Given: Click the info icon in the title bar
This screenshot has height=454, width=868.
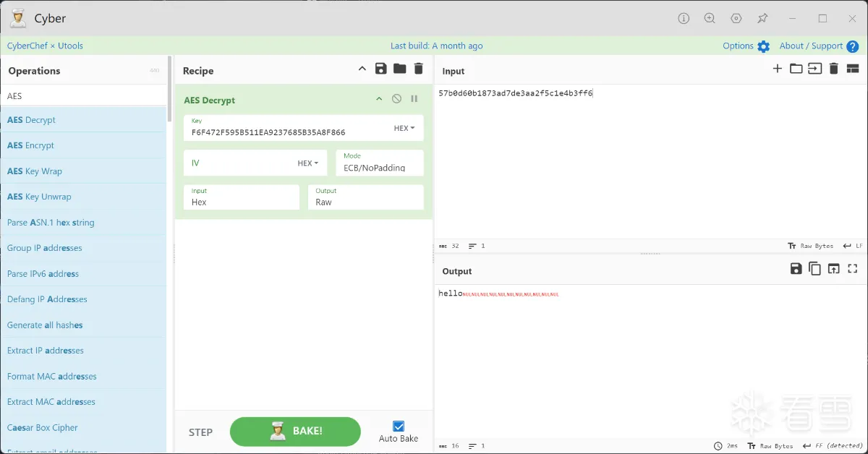Looking at the screenshot, I should (x=684, y=18).
